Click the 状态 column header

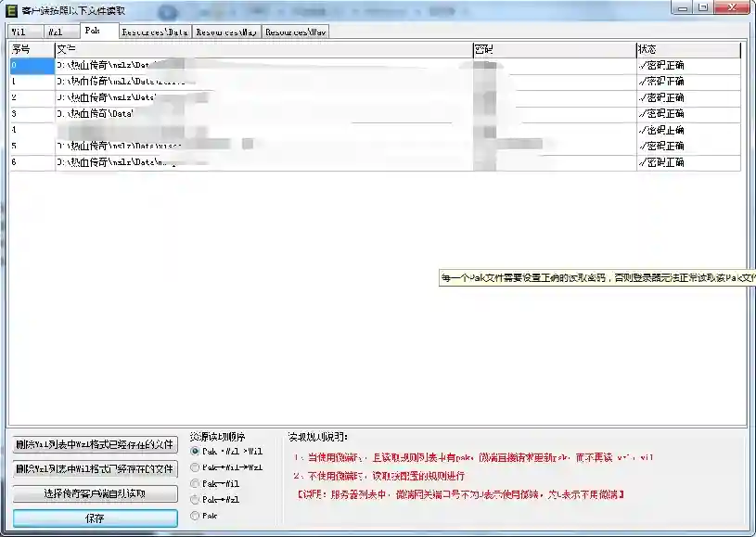click(688, 50)
